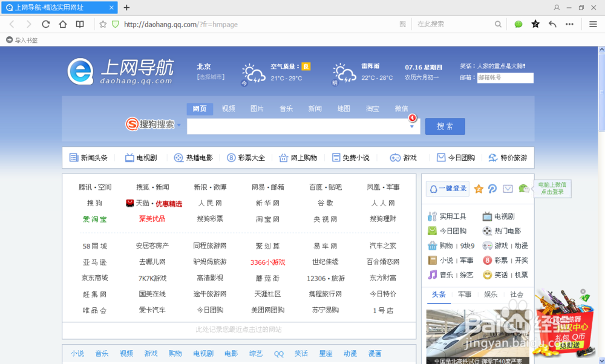Click 导入书签 bookmark bar item
Screen dimensions: 605x364
22,40
